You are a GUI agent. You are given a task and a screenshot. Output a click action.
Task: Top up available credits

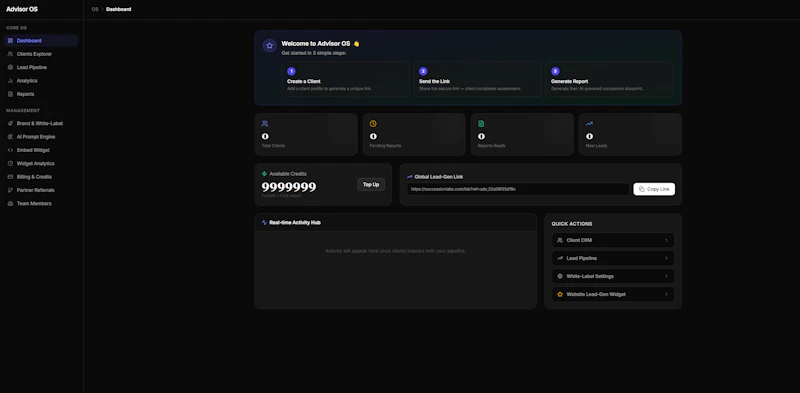tap(371, 184)
